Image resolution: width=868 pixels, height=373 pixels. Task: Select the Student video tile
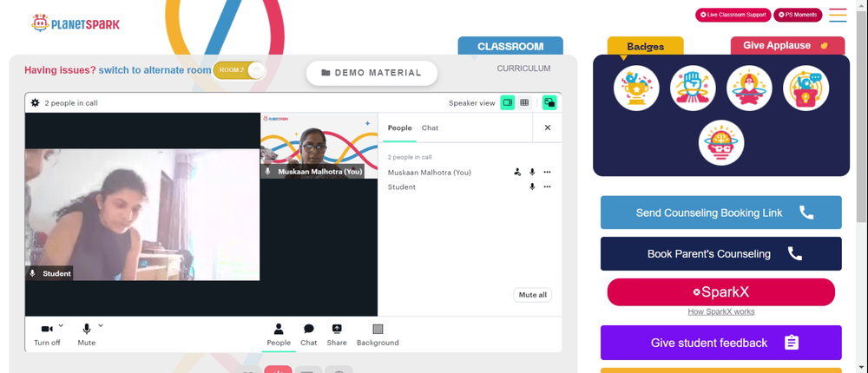[142, 214]
